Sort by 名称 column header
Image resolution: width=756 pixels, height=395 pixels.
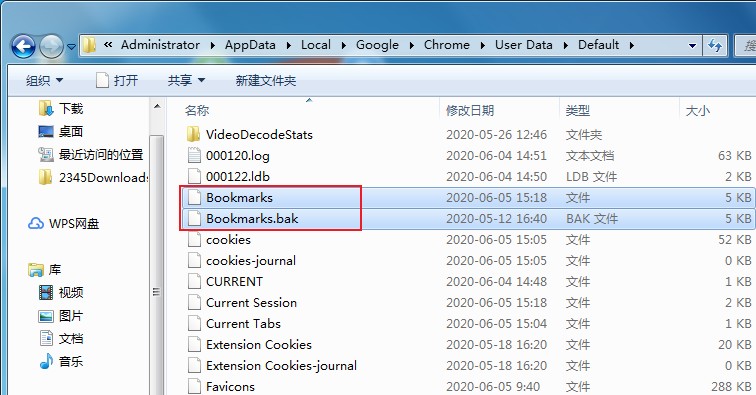coord(197,110)
